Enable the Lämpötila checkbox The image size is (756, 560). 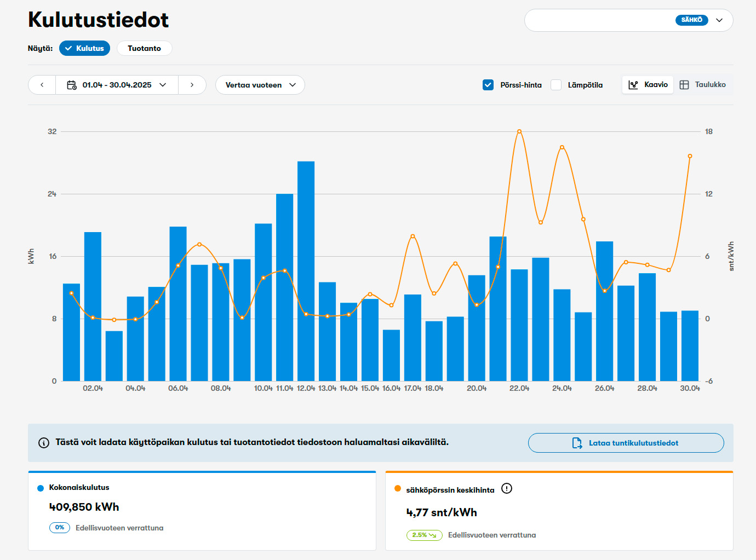(556, 85)
